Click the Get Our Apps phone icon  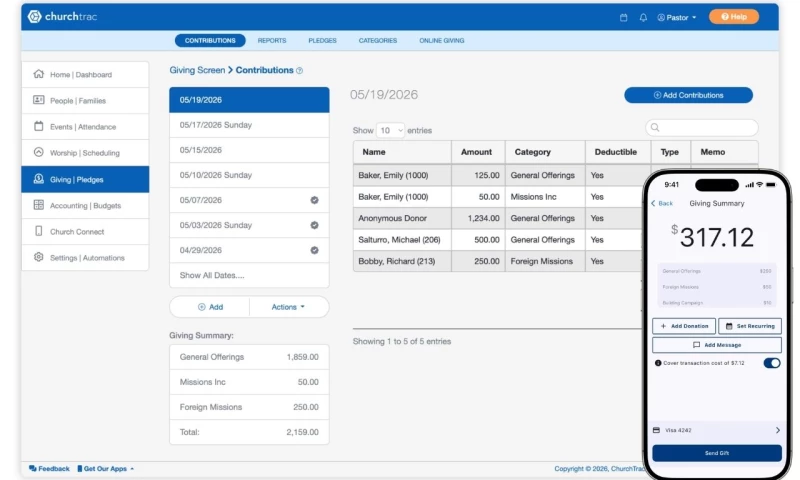[80, 468]
